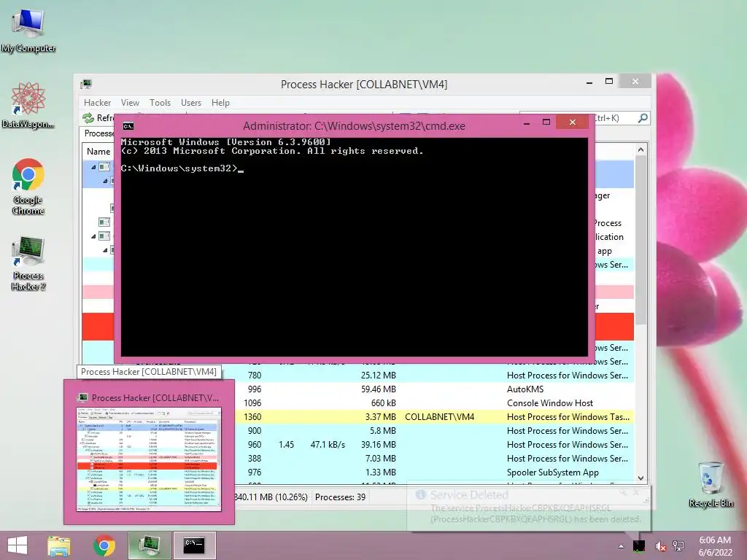The height and width of the screenshot is (560, 747).
Task: Click Refresh icon in Process Hacker toolbar
Action: [x=88, y=117]
